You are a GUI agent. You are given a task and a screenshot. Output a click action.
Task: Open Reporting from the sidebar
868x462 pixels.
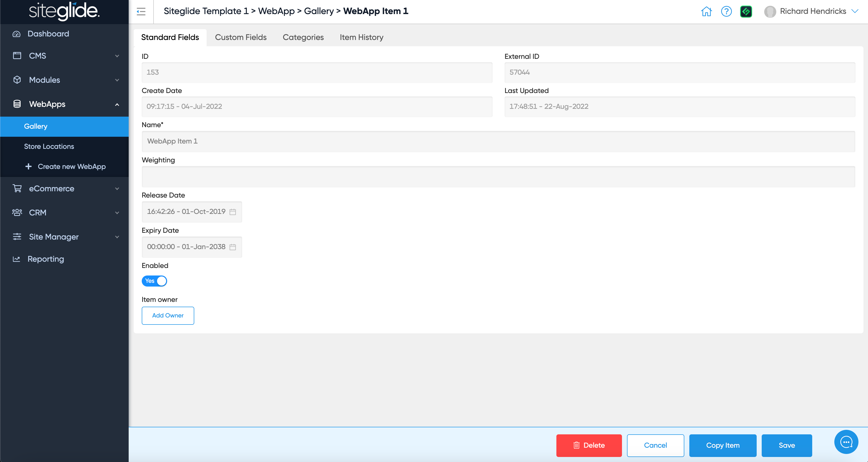(x=46, y=259)
